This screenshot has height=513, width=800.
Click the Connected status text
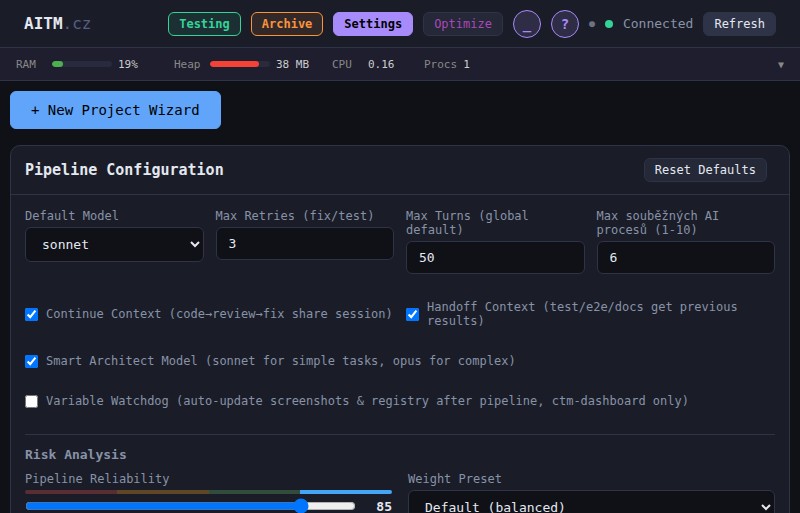tap(658, 24)
